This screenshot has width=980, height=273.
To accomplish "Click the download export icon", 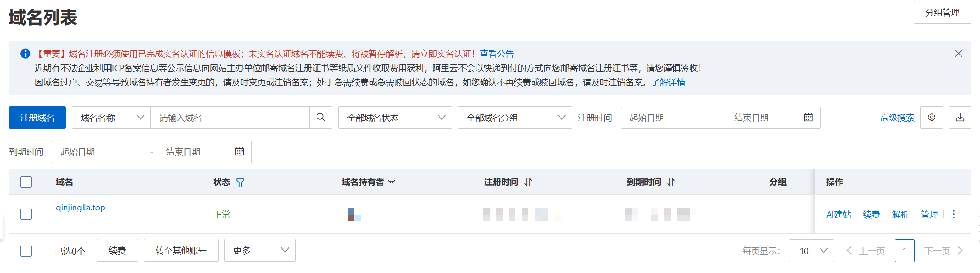I will click(960, 118).
